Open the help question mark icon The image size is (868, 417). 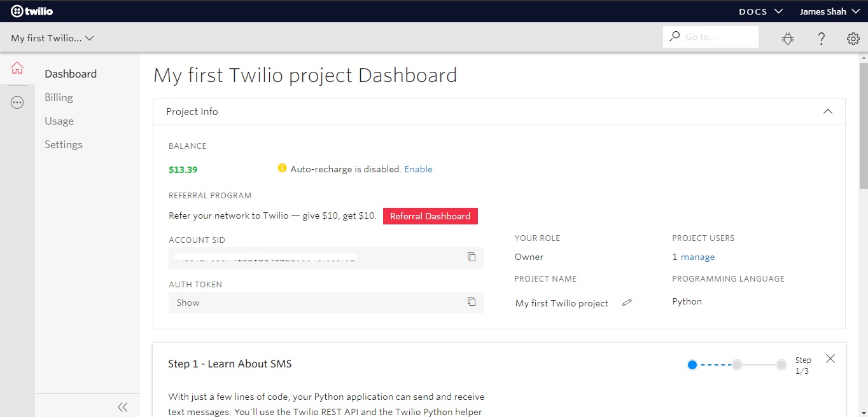pos(822,38)
